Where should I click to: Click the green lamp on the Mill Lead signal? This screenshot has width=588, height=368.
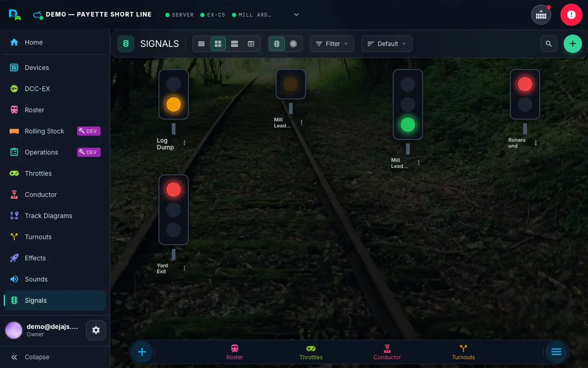pyautogui.click(x=408, y=125)
